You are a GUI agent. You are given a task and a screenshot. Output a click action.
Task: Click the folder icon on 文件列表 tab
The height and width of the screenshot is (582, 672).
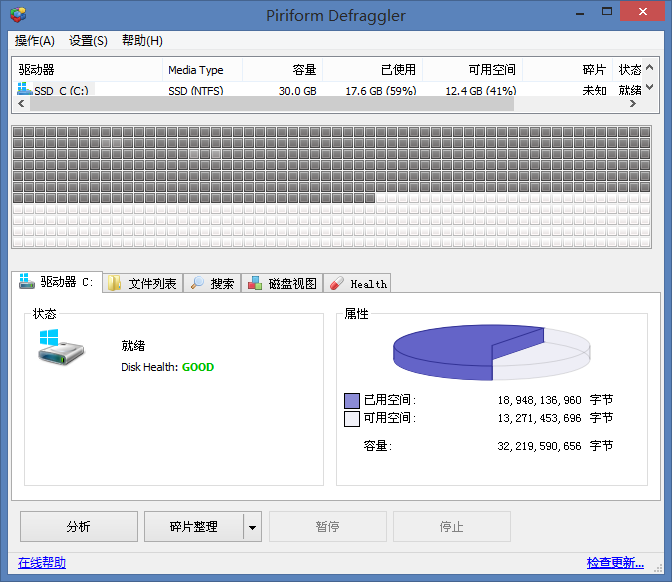(x=114, y=283)
